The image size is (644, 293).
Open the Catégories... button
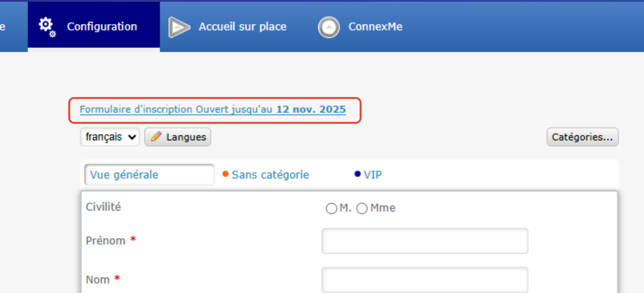pos(582,137)
